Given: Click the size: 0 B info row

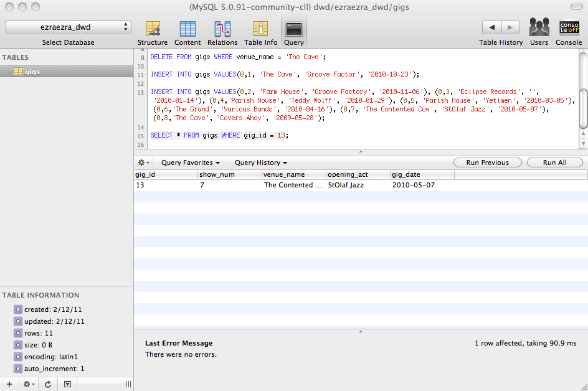Looking at the screenshot, I should tap(33, 345).
